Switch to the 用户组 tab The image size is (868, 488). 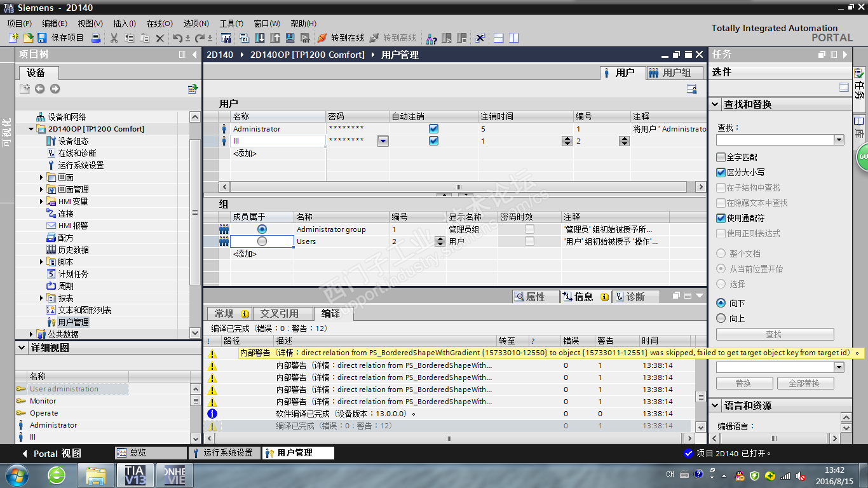[x=675, y=72]
